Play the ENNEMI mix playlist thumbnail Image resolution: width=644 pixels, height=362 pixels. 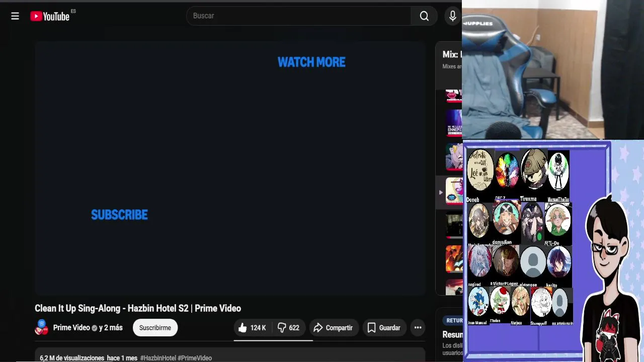coord(454,123)
